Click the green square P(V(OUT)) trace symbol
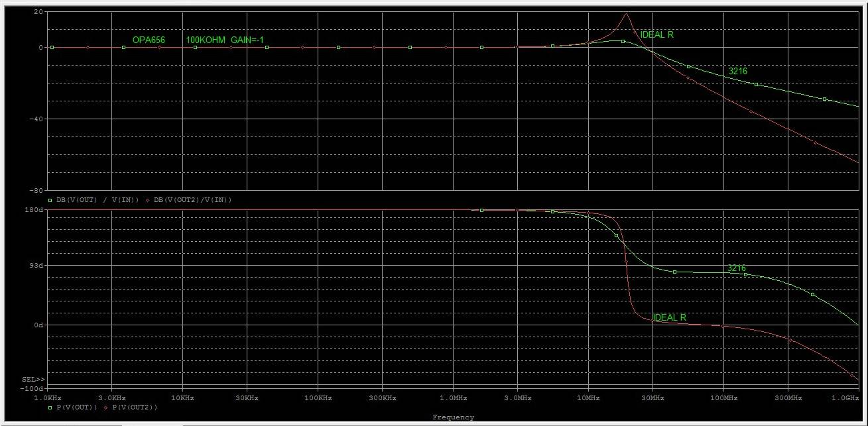This screenshot has height=426, width=868. pos(50,407)
